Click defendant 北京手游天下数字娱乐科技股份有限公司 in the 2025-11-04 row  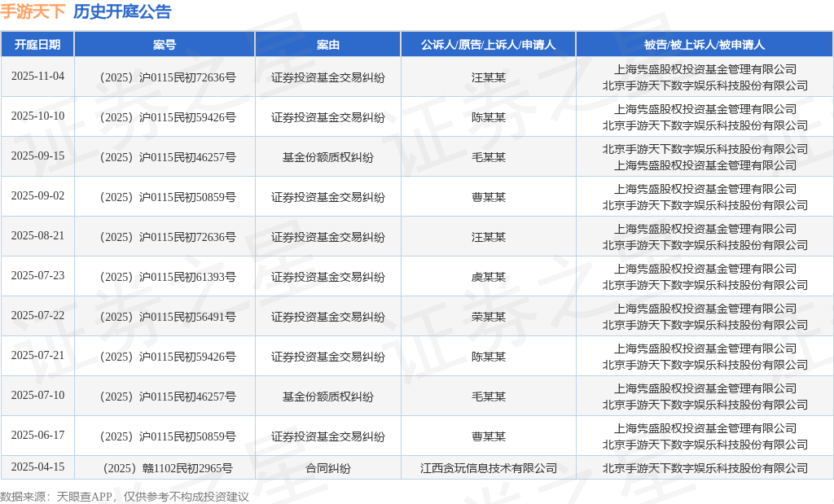705,85
